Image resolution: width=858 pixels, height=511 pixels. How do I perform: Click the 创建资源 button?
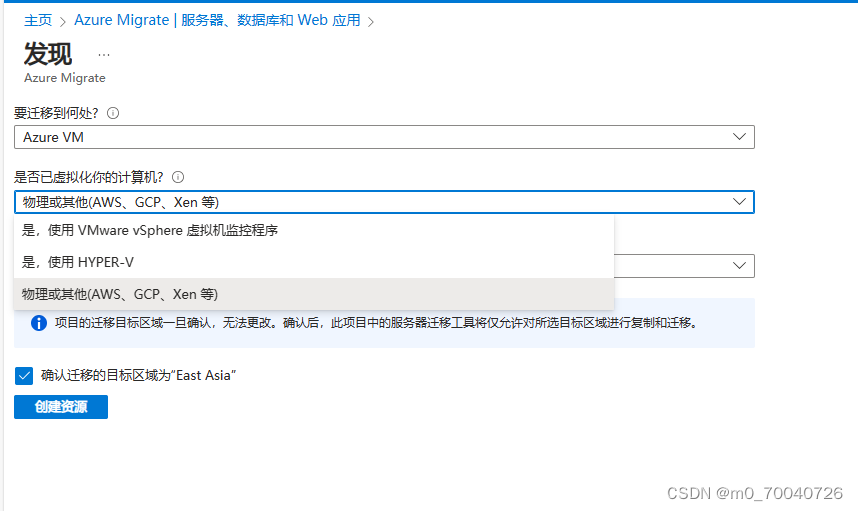click(61, 407)
